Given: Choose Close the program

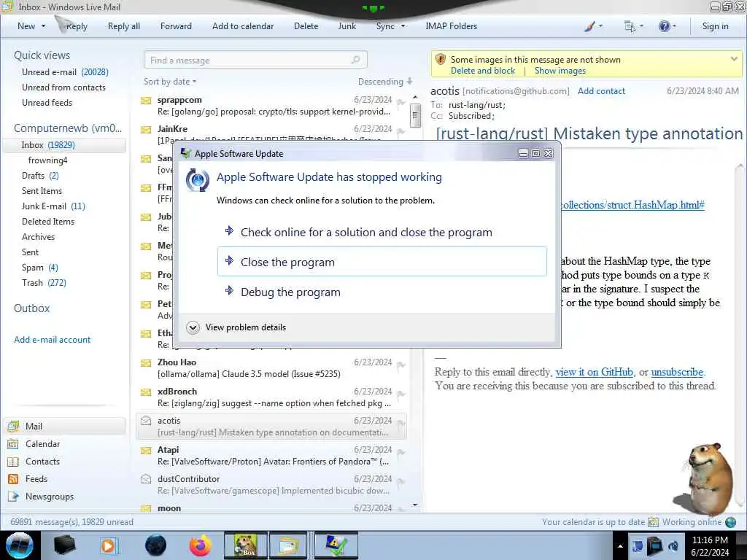Looking at the screenshot, I should pos(382,262).
